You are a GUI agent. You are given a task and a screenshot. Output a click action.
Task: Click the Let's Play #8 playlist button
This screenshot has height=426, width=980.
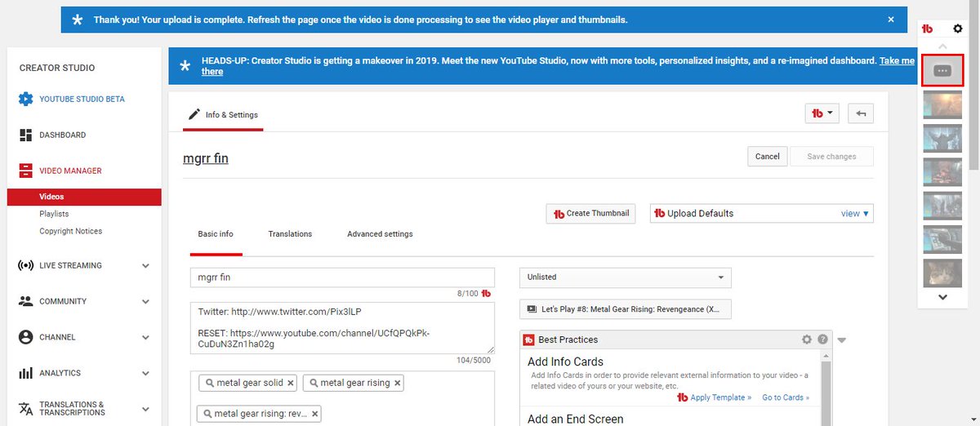[626, 309]
